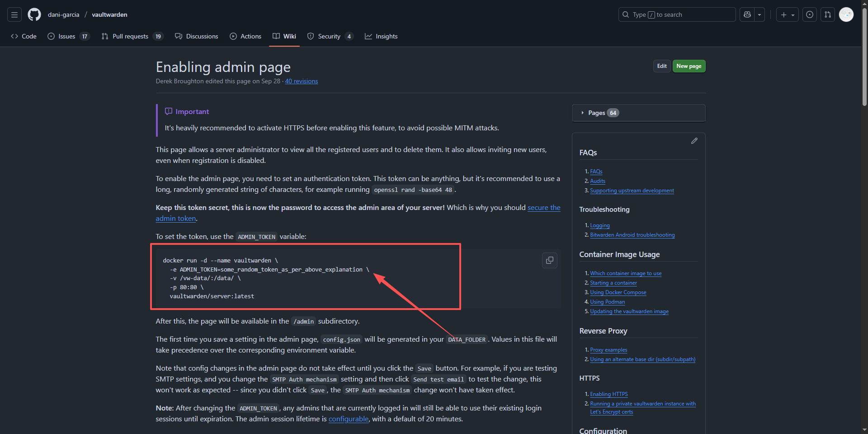Screen dimensions: 868x434
Task: Click the green New page button
Action: [x=689, y=66]
